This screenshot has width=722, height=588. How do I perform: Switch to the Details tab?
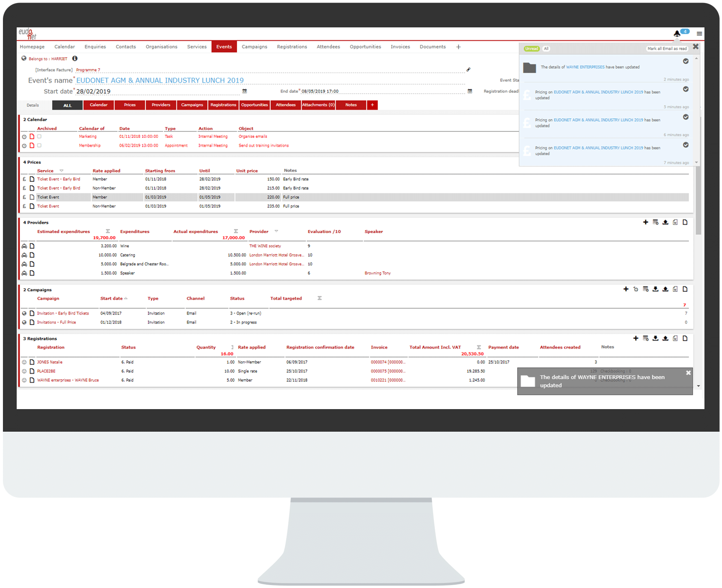(33, 105)
